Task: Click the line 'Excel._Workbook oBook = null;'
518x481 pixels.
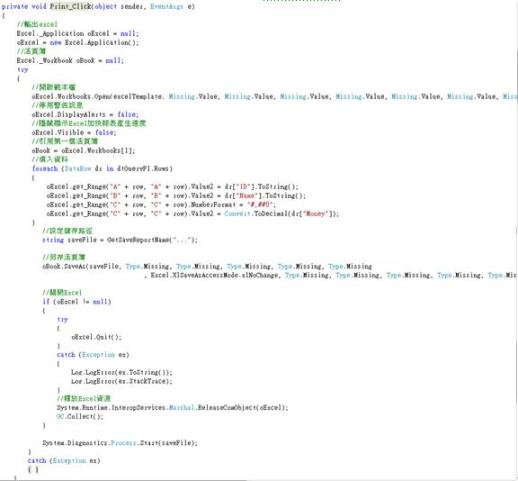Action: [70, 61]
